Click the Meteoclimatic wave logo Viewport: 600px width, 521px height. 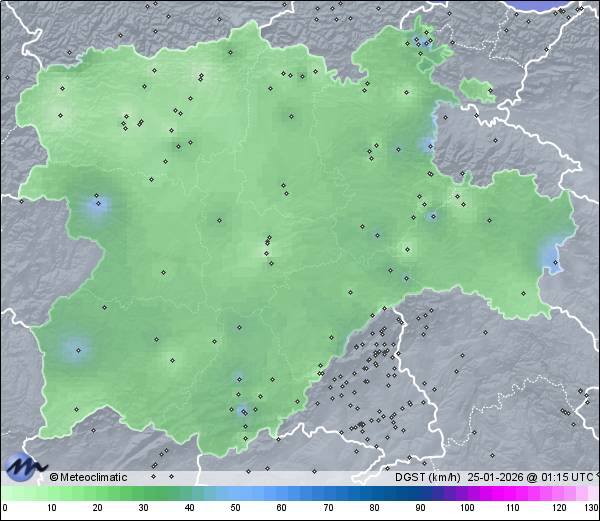(25, 466)
